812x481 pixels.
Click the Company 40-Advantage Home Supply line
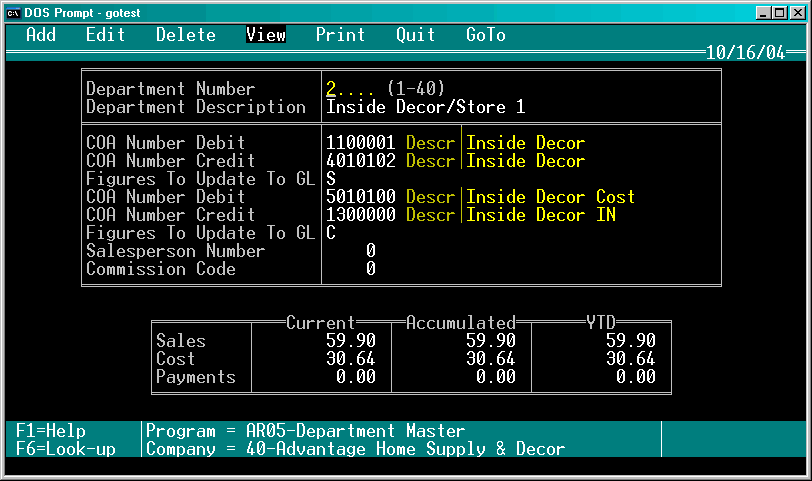pyautogui.click(x=356, y=449)
